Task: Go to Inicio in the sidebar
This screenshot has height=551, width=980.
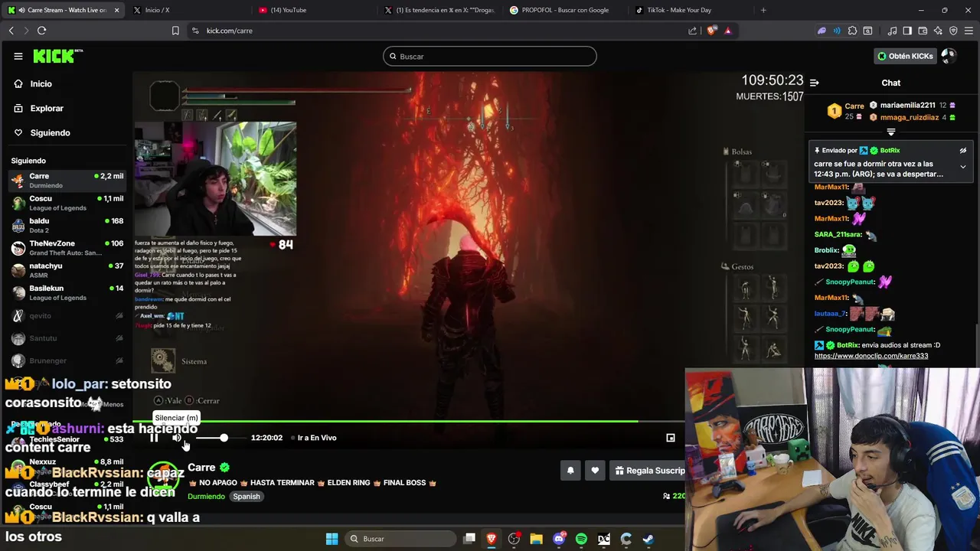Action: [x=41, y=83]
